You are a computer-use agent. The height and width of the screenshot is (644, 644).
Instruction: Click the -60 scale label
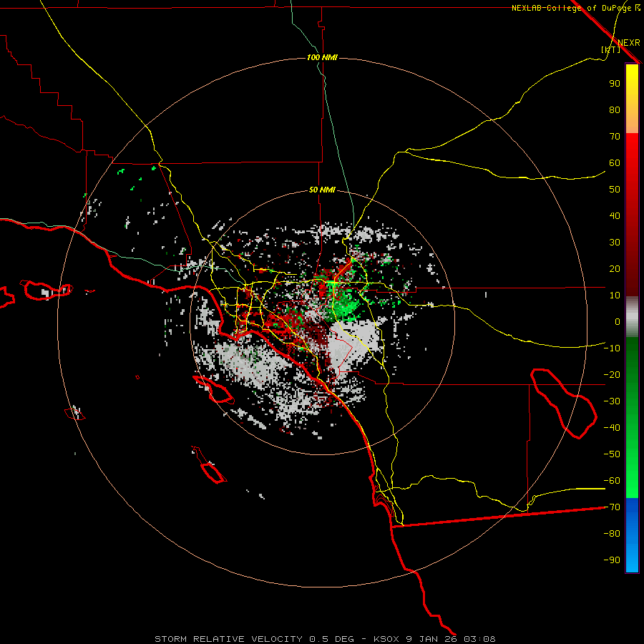(612, 481)
